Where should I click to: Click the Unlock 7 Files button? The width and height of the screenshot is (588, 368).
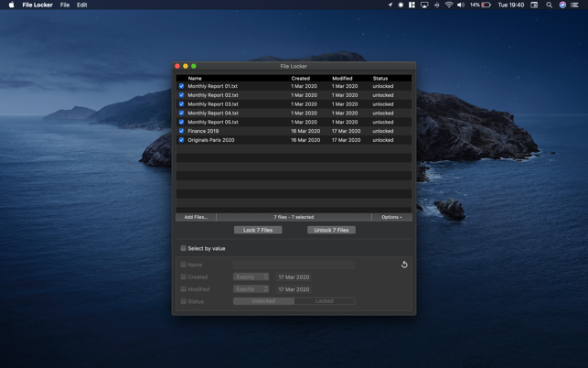pyautogui.click(x=331, y=230)
